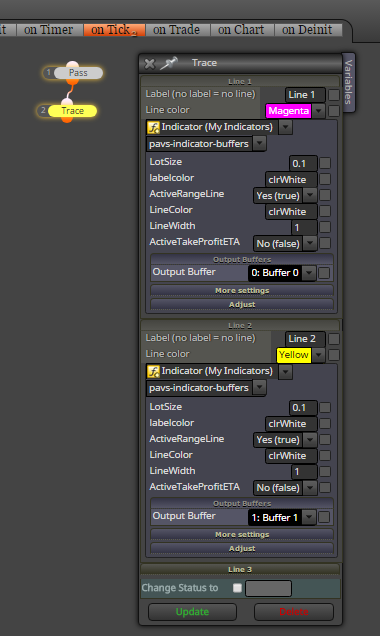
Task: Expand the Line 3 section header
Action: click(240, 569)
